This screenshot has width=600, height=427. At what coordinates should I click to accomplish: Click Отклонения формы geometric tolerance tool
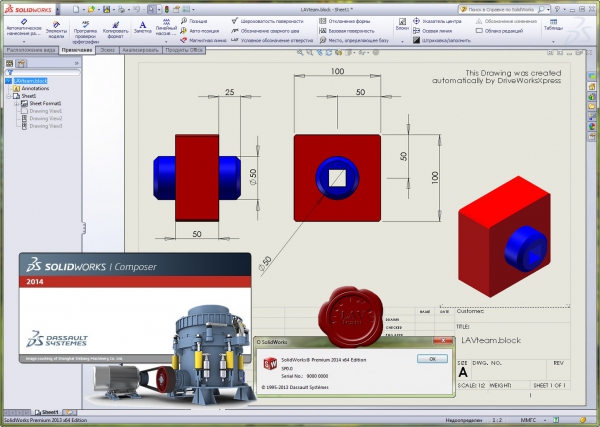tap(345, 21)
